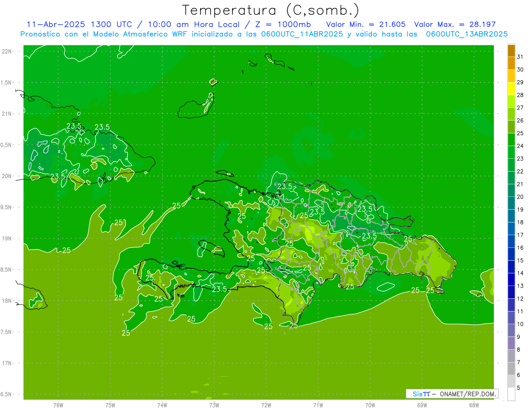532x411 pixels.
Task: Select the orange legend segment between 30 and 31
Action: coord(511,63)
